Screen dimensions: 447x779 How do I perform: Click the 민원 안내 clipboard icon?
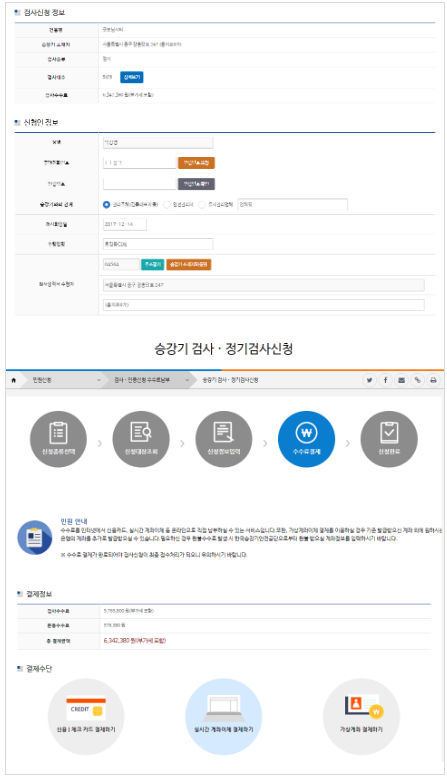[35, 537]
